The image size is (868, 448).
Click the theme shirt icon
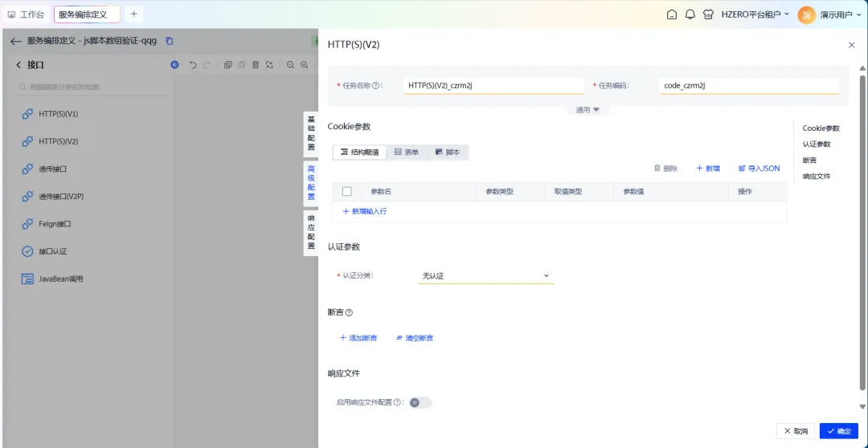tap(708, 15)
